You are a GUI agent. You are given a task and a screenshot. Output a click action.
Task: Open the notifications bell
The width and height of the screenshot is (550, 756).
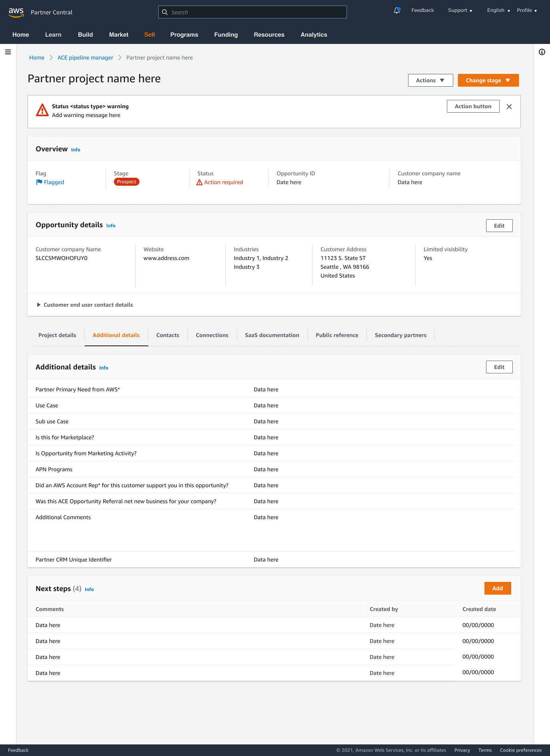[x=397, y=10]
